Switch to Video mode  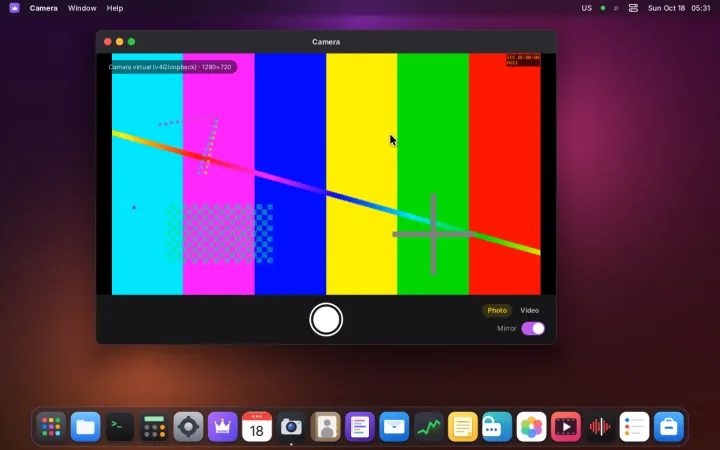point(529,310)
